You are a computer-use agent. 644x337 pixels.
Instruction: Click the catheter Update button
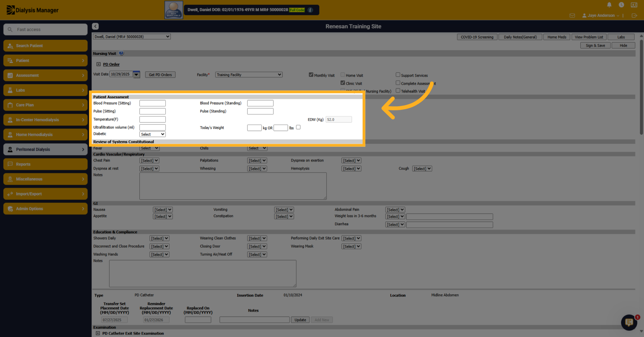(x=300, y=320)
